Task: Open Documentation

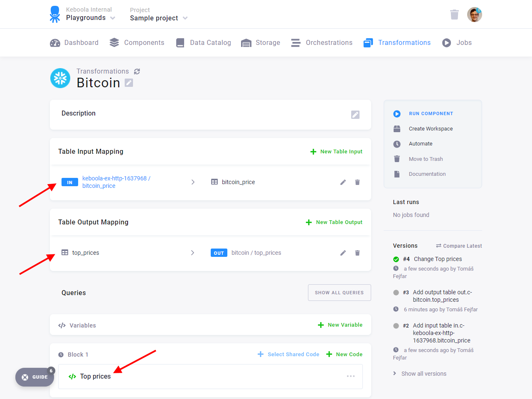Action: (x=427, y=174)
